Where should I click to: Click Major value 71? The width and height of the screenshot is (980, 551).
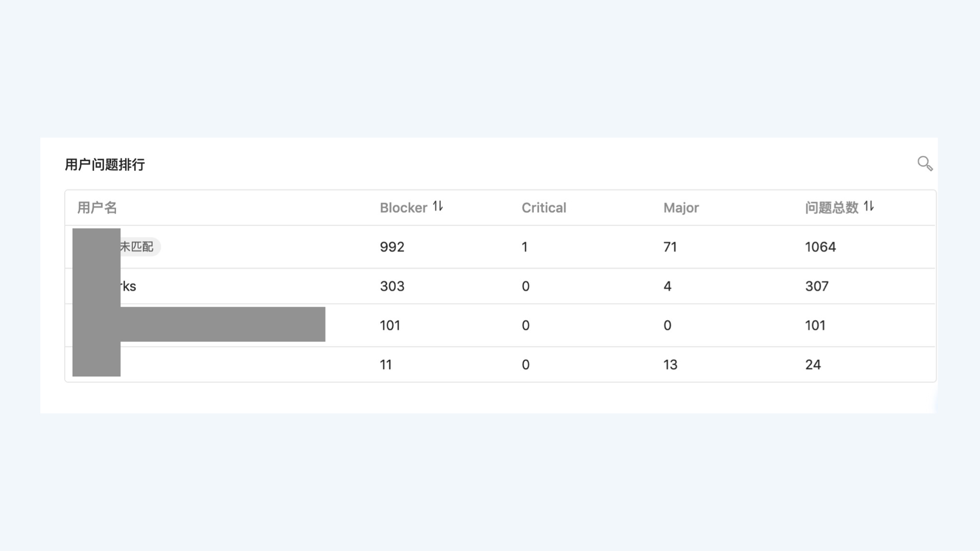point(670,247)
